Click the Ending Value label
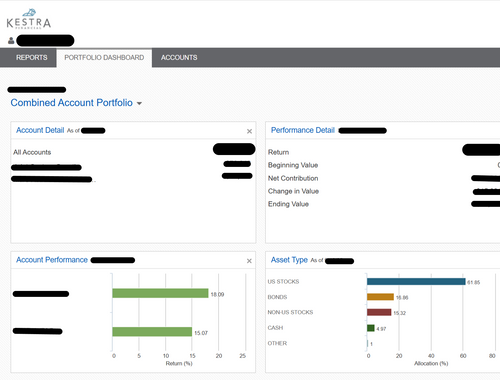This screenshot has height=380, width=500. [x=288, y=204]
